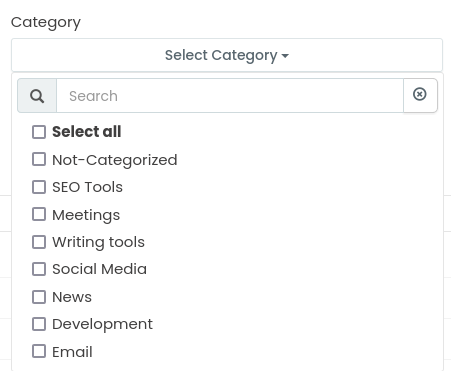
Task: Enable the Email checkbox
Action: pos(39,351)
